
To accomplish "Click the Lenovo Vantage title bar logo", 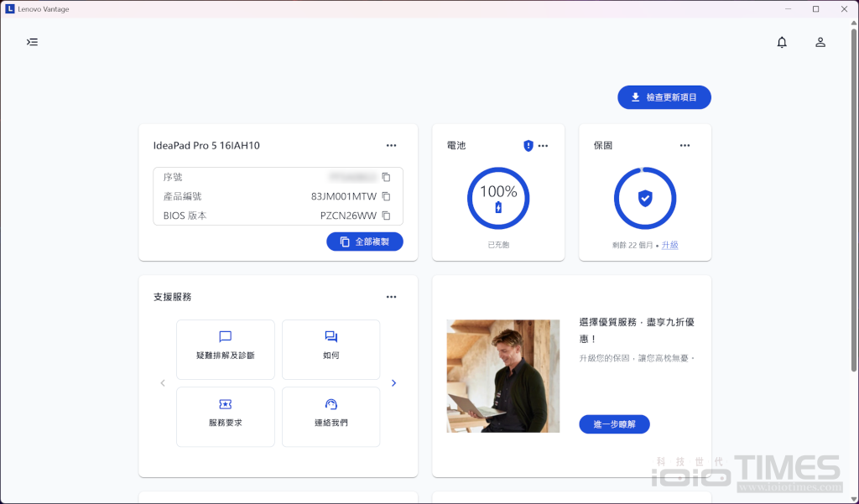I will pos(9,8).
